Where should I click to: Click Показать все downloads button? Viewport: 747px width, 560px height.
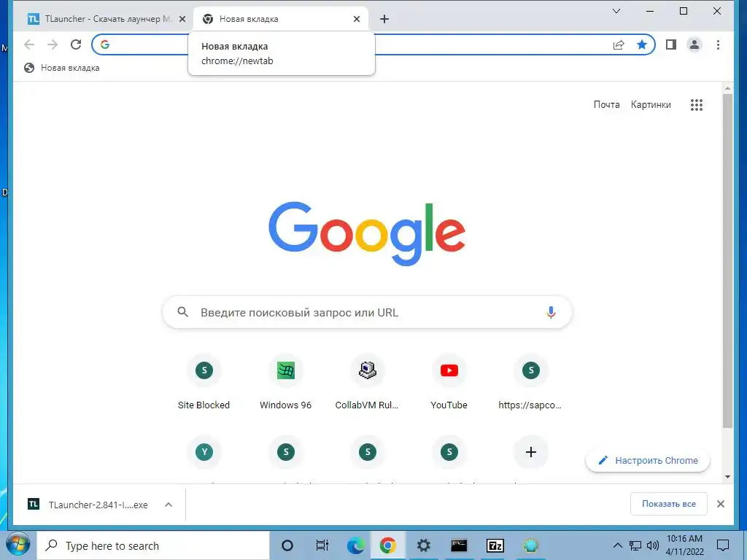pyautogui.click(x=668, y=504)
